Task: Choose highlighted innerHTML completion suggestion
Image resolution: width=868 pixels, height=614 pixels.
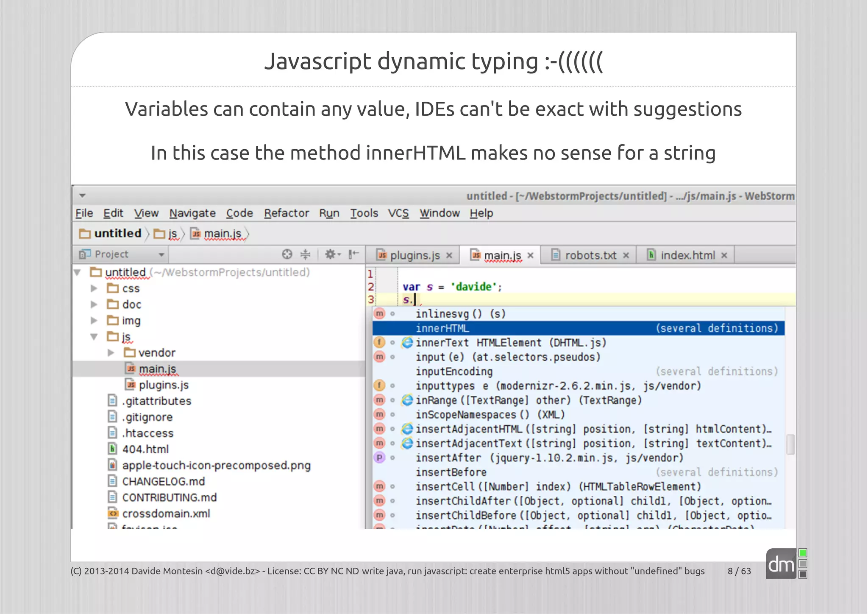Action: pos(579,328)
